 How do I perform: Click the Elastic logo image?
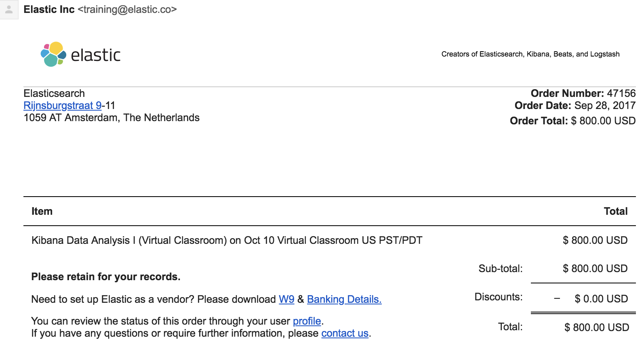80,55
